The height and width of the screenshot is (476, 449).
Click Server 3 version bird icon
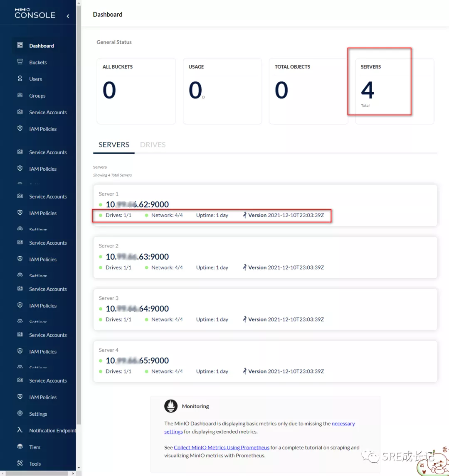coord(244,319)
